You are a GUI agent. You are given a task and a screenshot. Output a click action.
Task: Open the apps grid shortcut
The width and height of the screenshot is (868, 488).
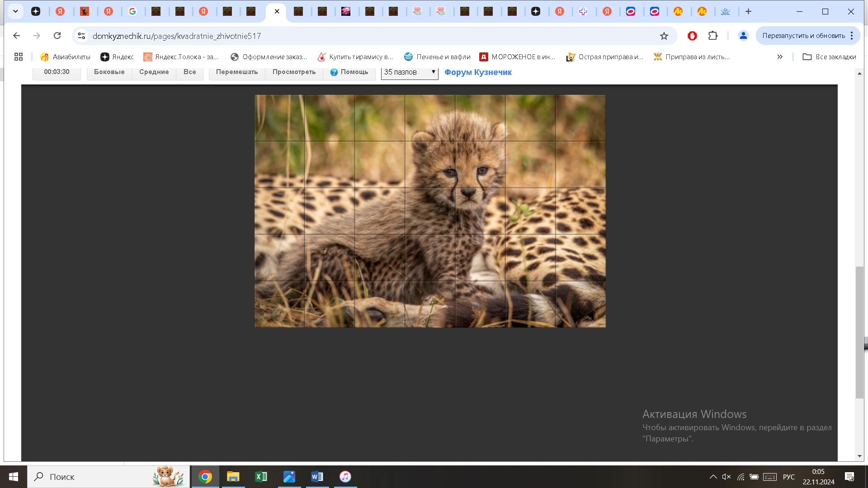19,56
